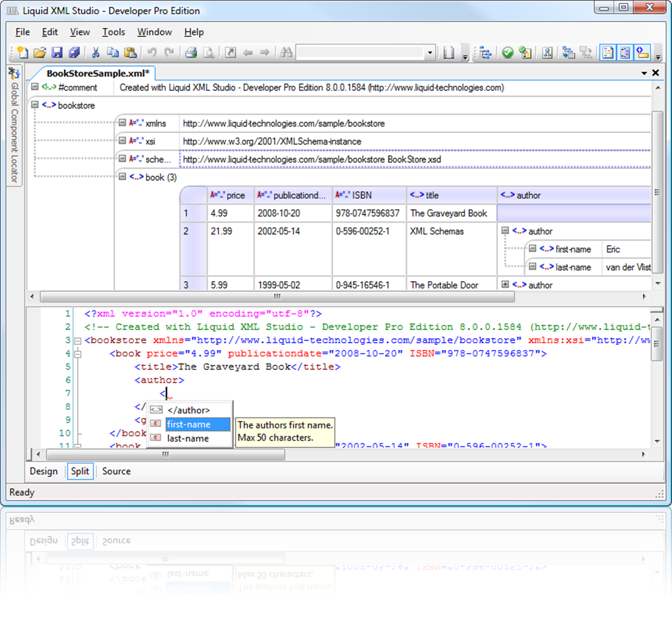Toggle the document text view icon
The image size is (672, 628).
pyautogui.click(x=608, y=52)
